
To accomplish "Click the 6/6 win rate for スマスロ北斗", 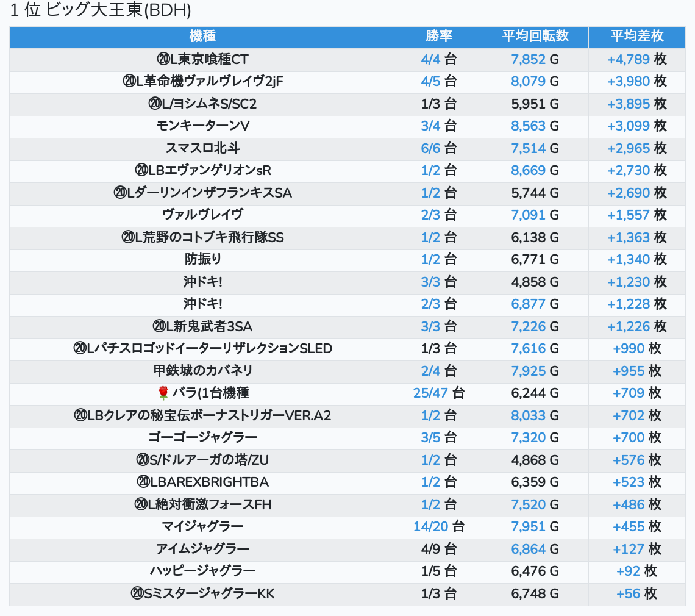I will coord(430,148).
